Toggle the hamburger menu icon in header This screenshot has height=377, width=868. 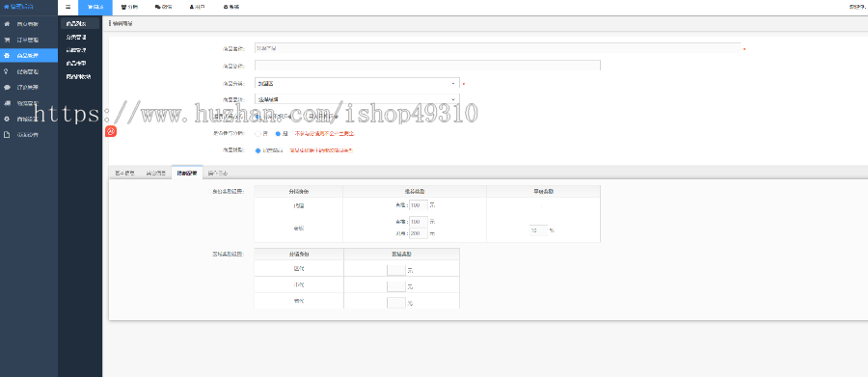click(68, 7)
